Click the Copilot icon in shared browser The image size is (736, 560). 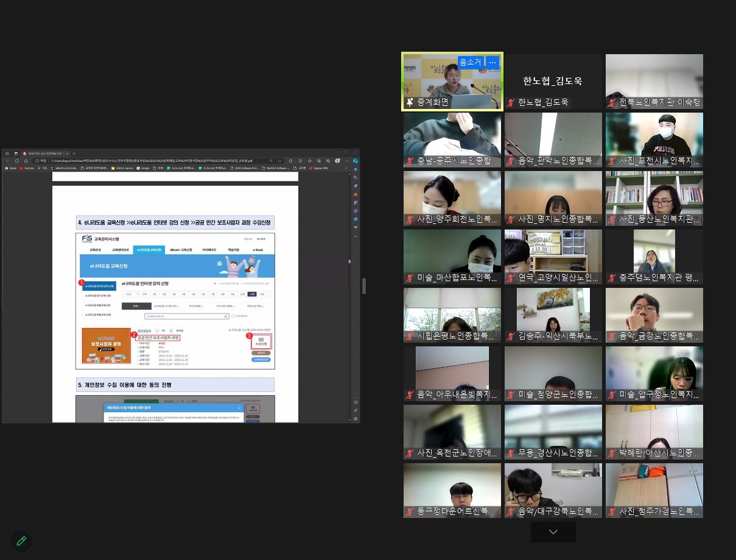pos(356,161)
